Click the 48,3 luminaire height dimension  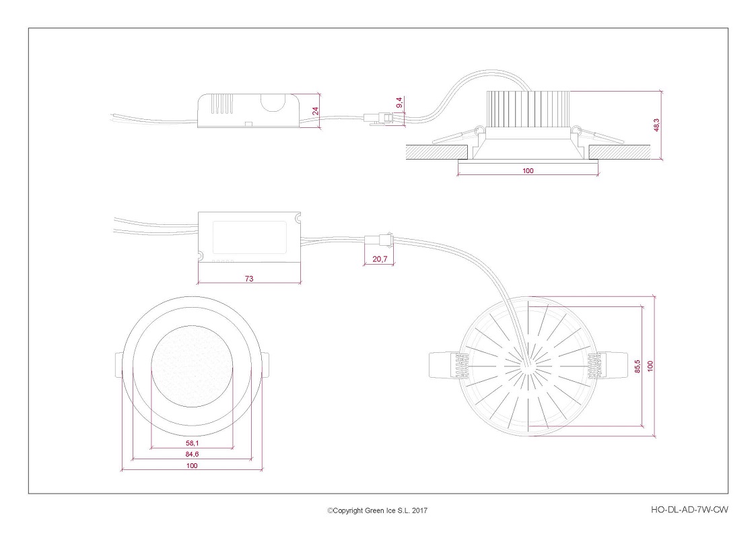coord(656,125)
